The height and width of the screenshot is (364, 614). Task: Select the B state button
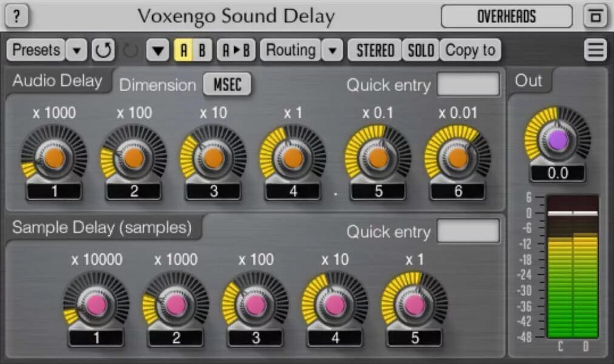(202, 50)
